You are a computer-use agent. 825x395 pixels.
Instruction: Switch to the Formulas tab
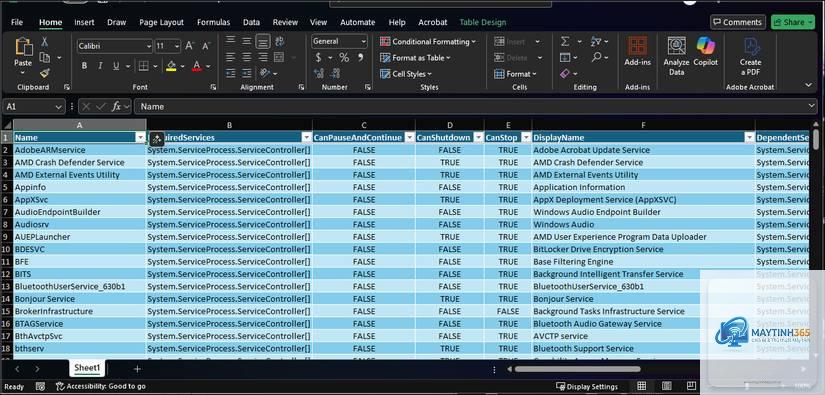pos(214,22)
